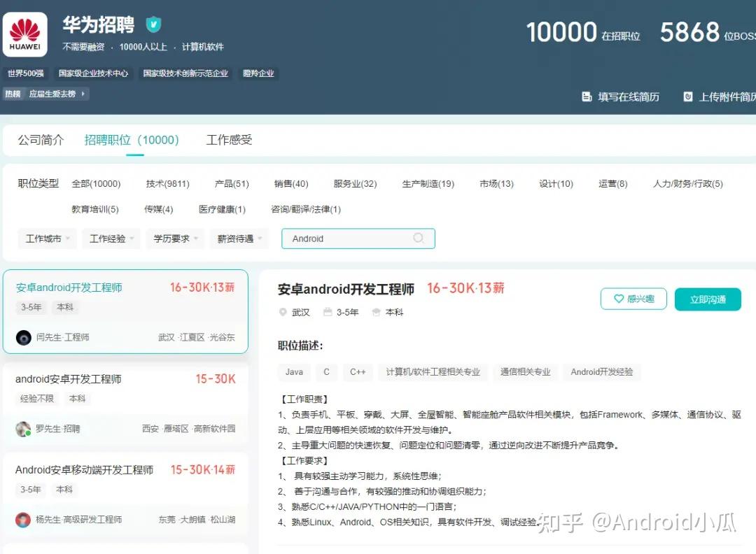Open the Android安卓移动端开发工程师 job card title
The width and height of the screenshot is (756, 554).
pos(84,469)
